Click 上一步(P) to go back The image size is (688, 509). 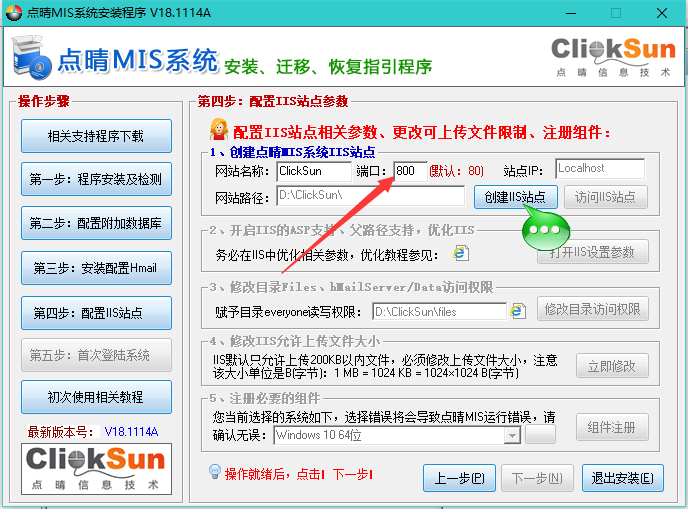click(x=459, y=478)
